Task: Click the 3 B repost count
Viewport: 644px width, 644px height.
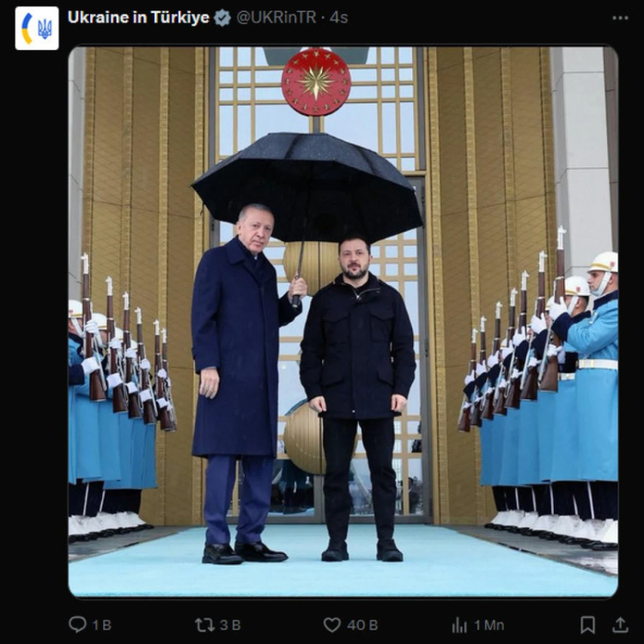Action: pyautogui.click(x=230, y=625)
